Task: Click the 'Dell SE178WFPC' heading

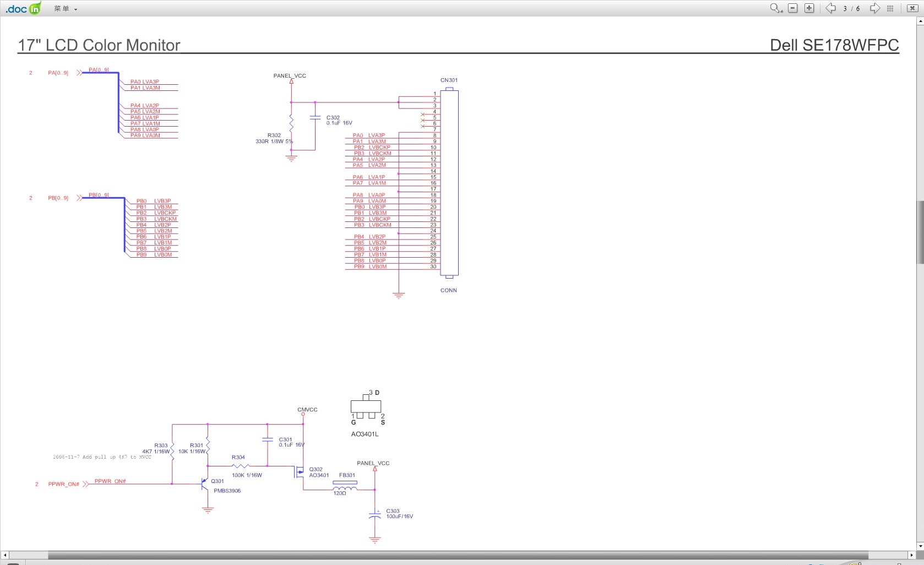Action: [834, 45]
